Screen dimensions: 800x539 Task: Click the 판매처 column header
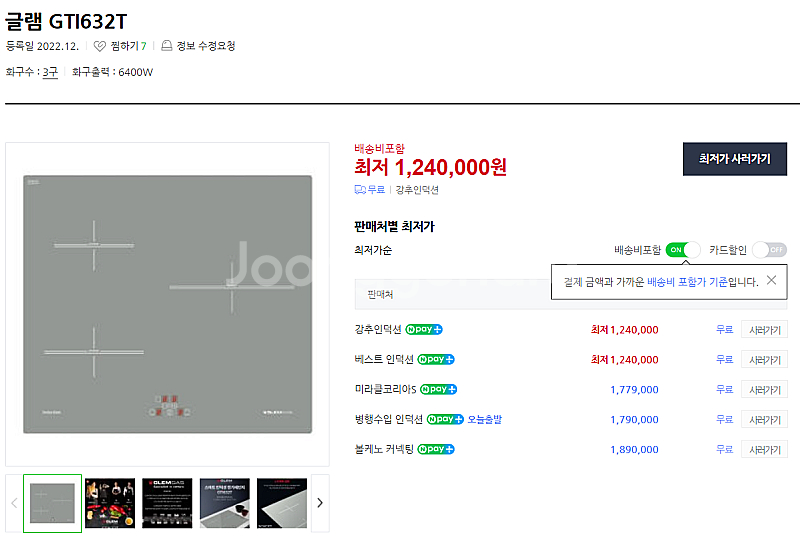tap(380, 295)
